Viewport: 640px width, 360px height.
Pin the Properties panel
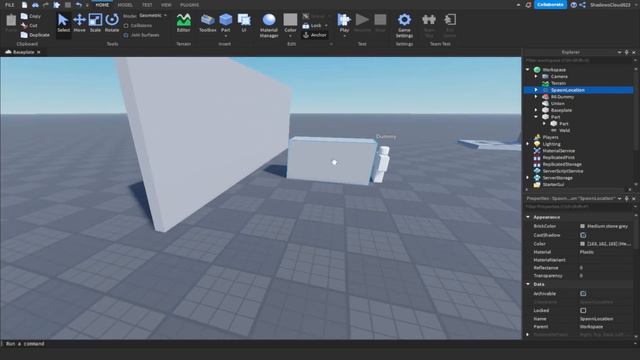(x=627, y=198)
